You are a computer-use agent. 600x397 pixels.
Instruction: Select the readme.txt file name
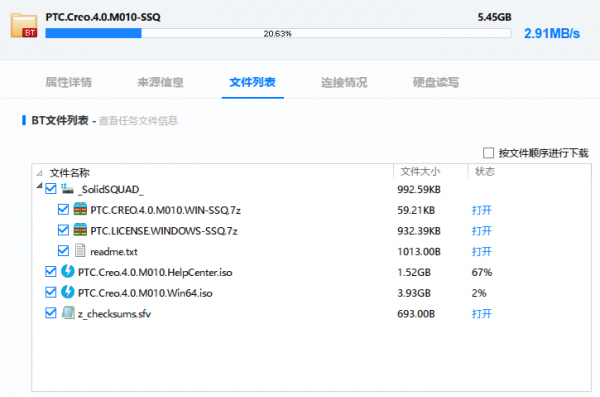(114, 252)
